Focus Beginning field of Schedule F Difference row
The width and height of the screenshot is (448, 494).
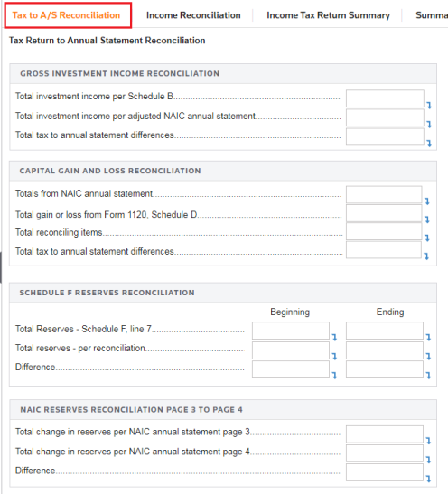291,369
